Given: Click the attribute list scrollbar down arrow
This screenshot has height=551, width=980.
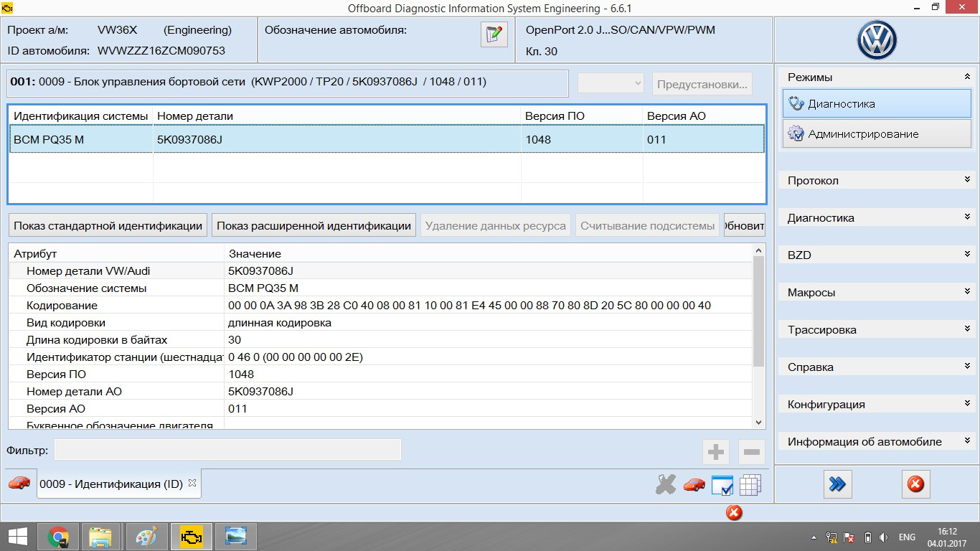Looking at the screenshot, I should [759, 423].
